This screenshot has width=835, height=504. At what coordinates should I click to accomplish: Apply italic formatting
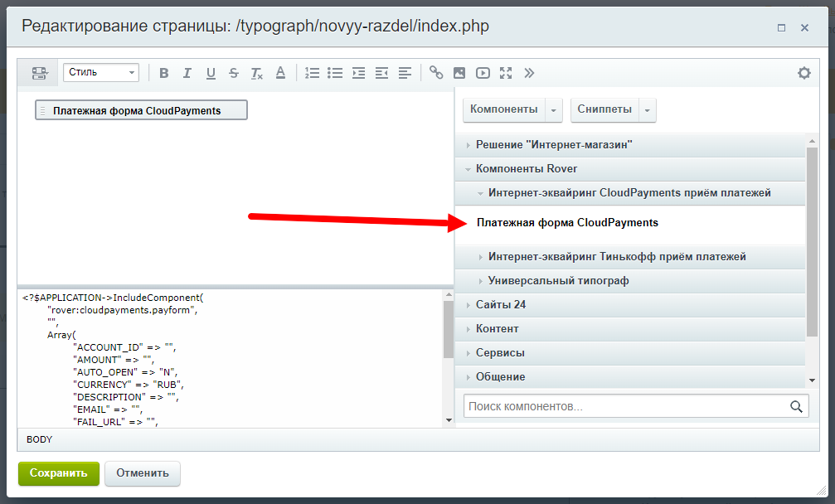tap(187, 73)
